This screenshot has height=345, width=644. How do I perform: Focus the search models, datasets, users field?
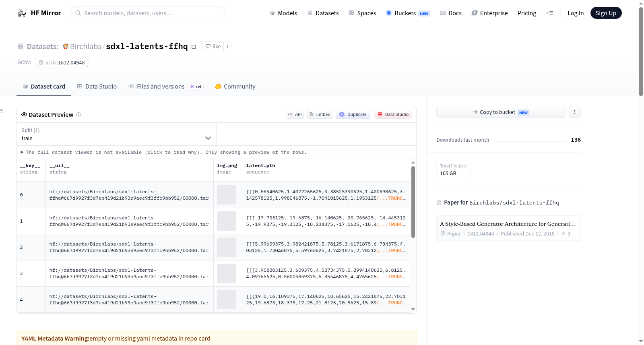point(148,13)
